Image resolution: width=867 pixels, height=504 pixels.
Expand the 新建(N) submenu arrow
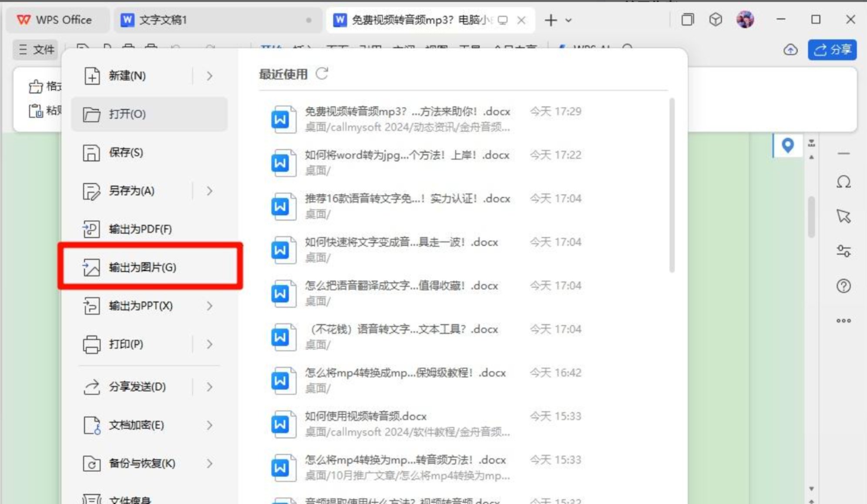[209, 76]
